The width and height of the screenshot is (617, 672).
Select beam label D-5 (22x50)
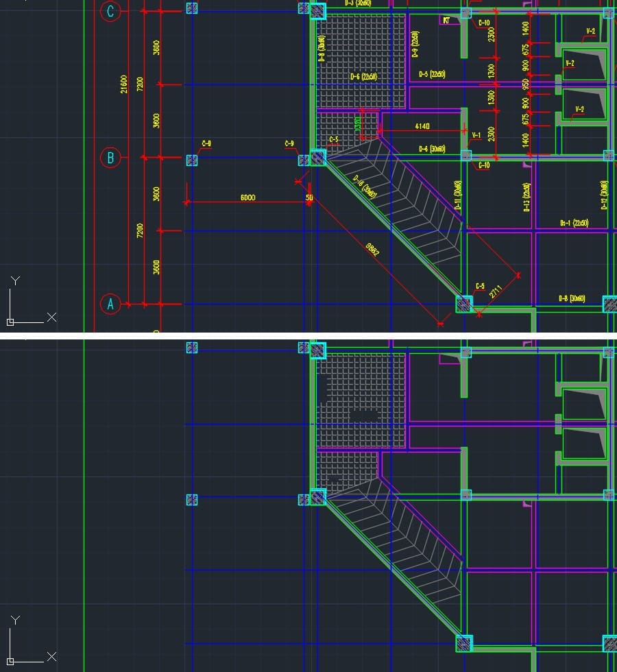(x=432, y=75)
